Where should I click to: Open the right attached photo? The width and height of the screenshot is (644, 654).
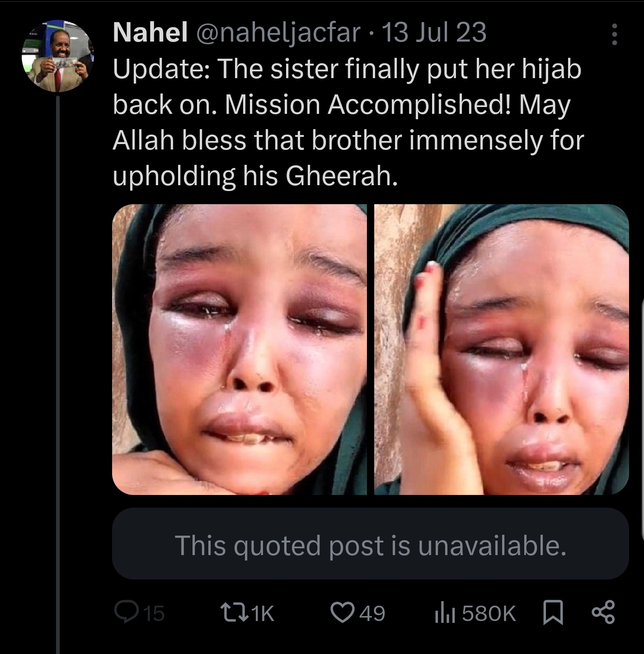point(502,349)
